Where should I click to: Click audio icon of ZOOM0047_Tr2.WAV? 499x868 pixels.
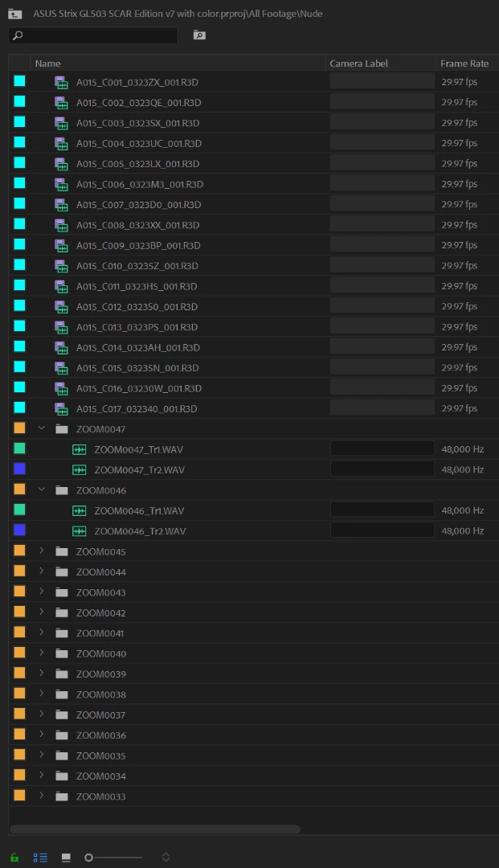point(79,470)
